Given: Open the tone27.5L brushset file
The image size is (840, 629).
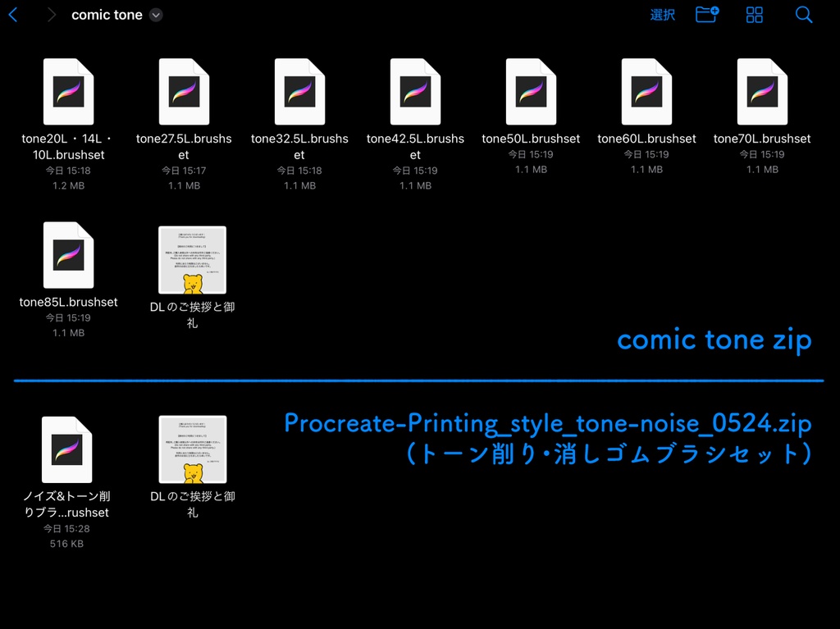Looking at the screenshot, I should pos(184,91).
